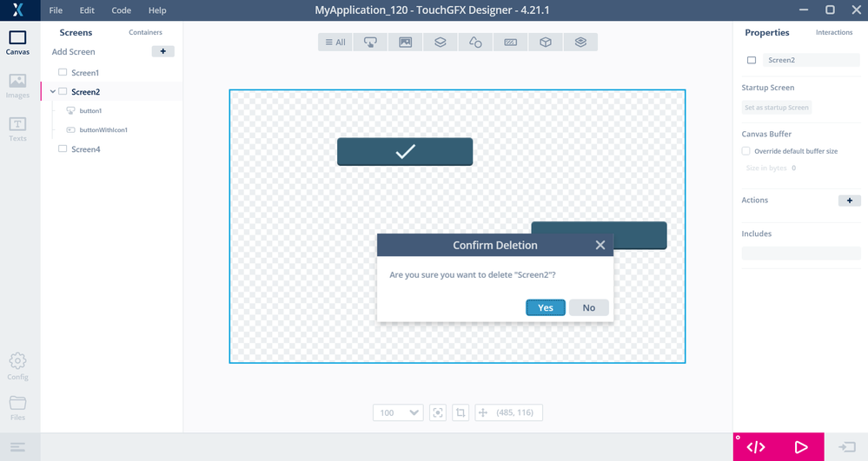This screenshot has height=461, width=868.
Task: Click the zoom-to-fit canvas icon
Action: coord(438,413)
